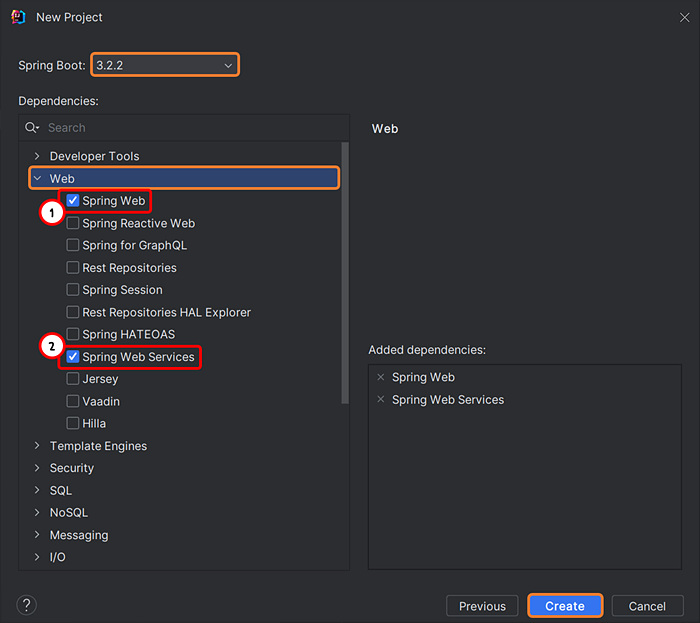This screenshot has width=700, height=623.
Task: Click the dependencies list scrollbar
Action: coord(345,273)
